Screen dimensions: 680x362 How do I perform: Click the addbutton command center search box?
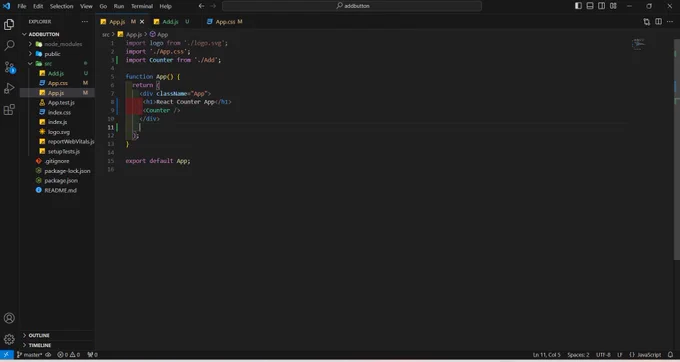(352, 6)
